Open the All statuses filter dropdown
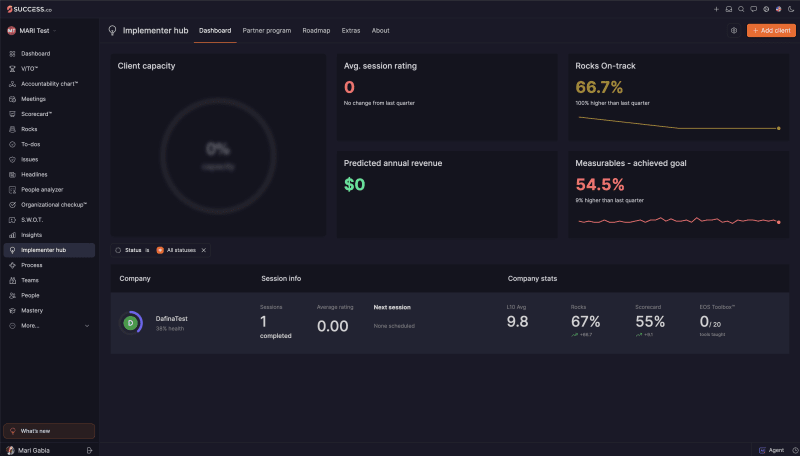Viewport: 800px width, 456px height. click(x=176, y=250)
